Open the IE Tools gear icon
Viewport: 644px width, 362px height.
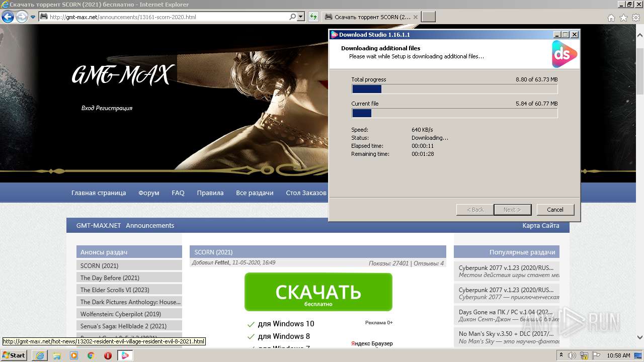(636, 18)
